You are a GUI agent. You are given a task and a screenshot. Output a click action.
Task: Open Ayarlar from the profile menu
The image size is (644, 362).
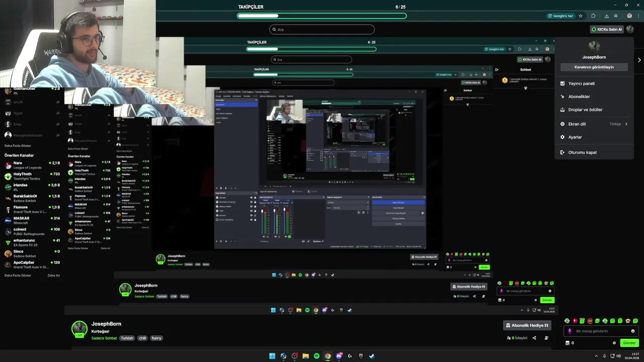[594, 137]
